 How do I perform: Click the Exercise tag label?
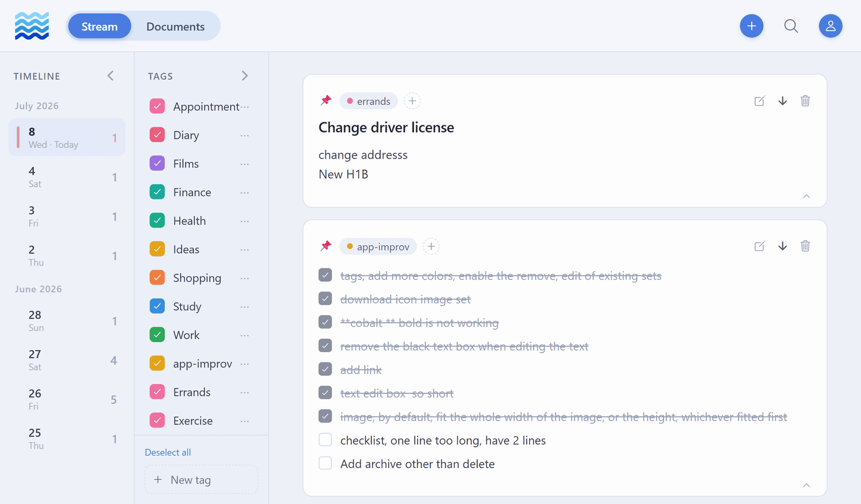point(193,421)
